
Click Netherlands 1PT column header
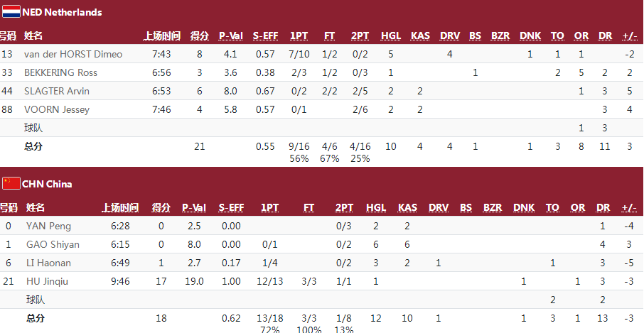click(299, 36)
